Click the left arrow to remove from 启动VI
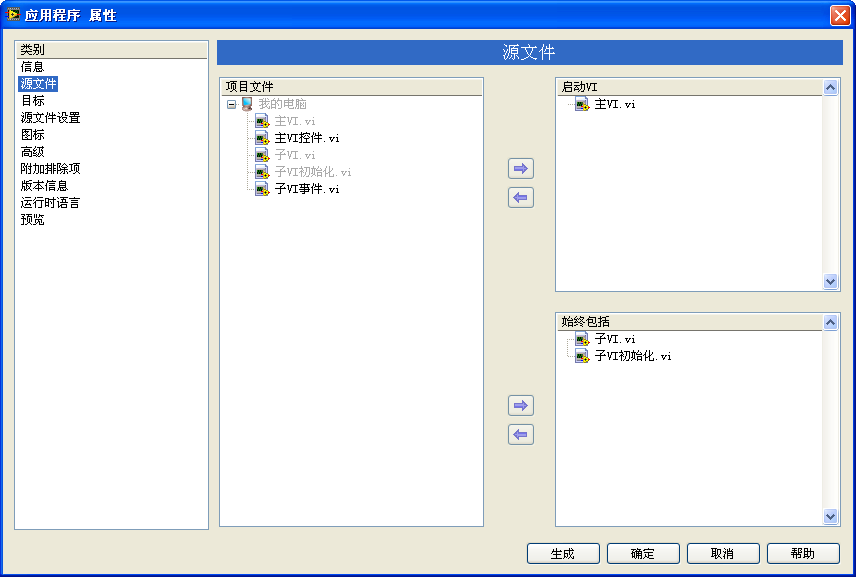The height and width of the screenshot is (577, 856). coord(520,198)
